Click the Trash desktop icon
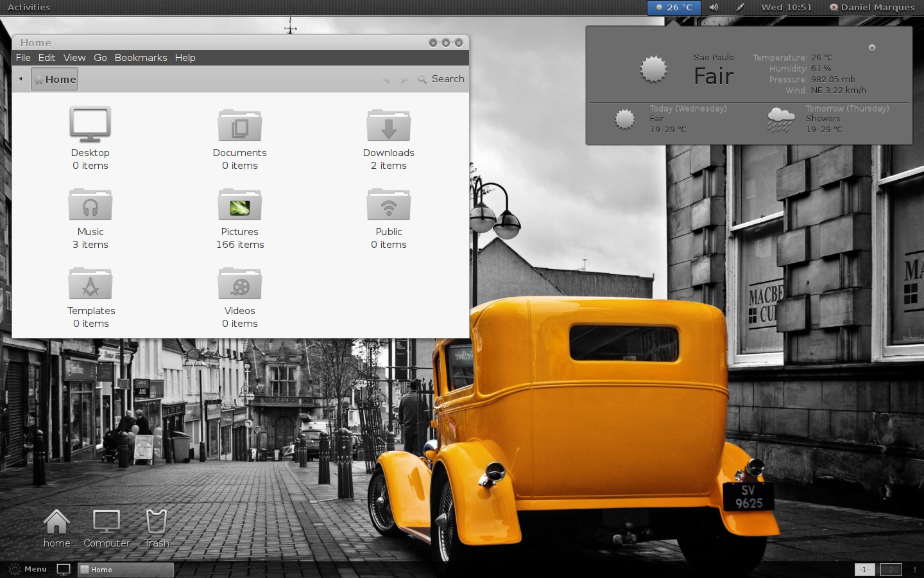The width and height of the screenshot is (924, 578). point(157,521)
